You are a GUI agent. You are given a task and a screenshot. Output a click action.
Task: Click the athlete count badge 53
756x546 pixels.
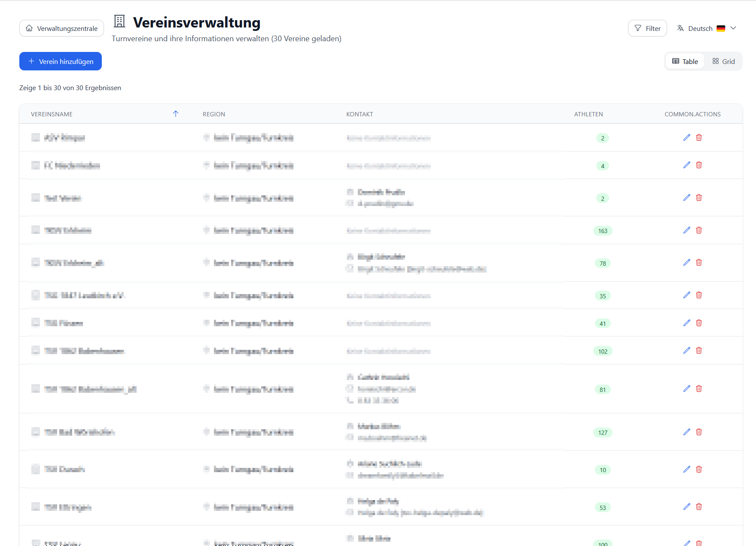[603, 508]
